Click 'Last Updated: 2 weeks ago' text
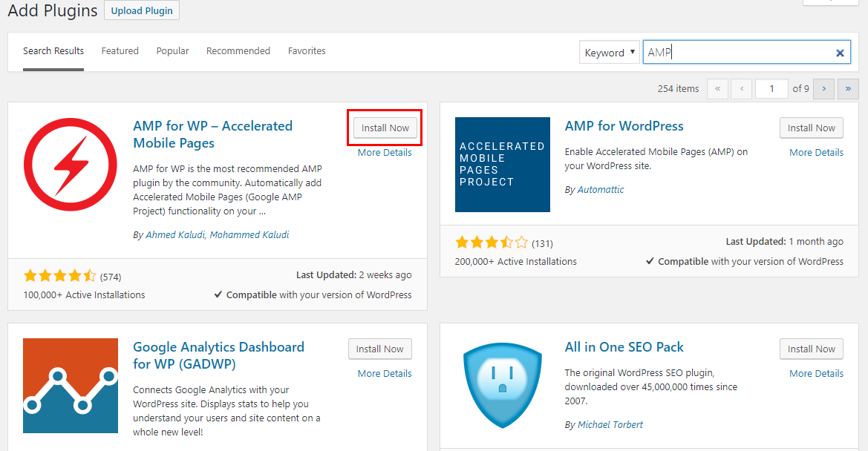This screenshot has width=868, height=451. coord(353,274)
